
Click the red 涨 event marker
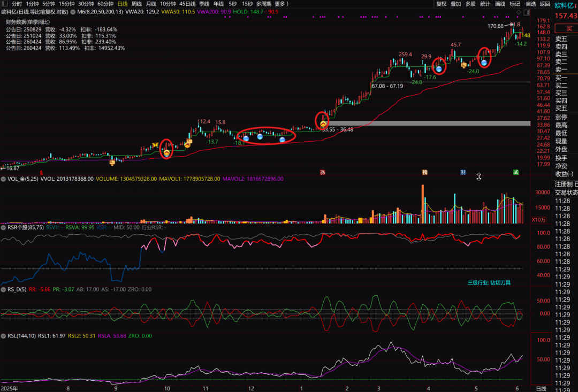[323, 172]
